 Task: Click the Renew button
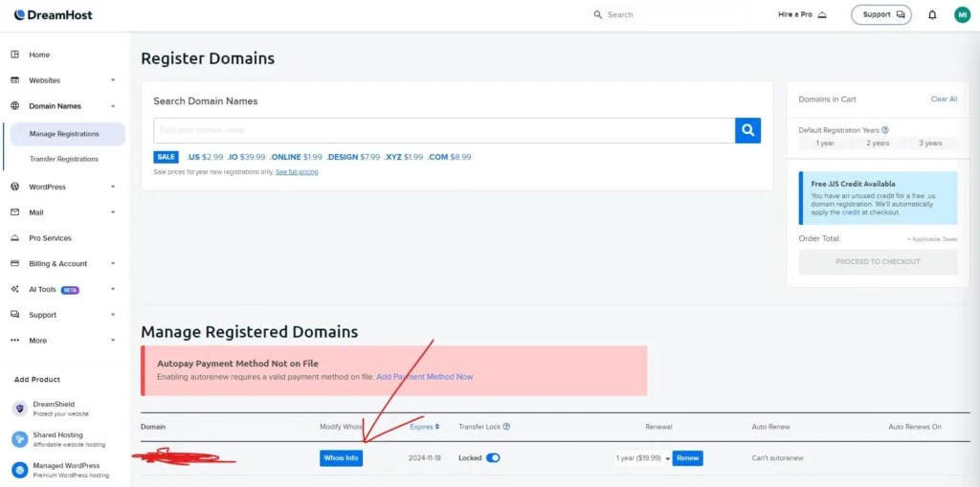coord(687,458)
